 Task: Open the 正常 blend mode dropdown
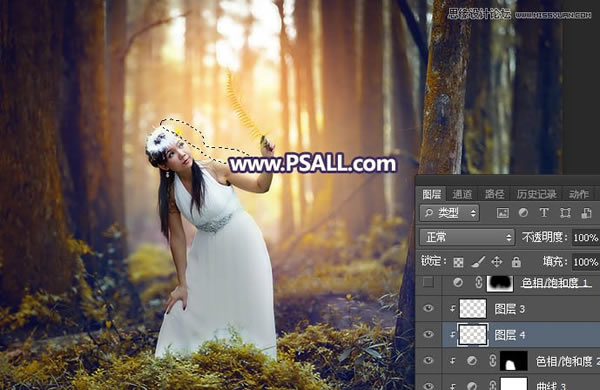tap(467, 237)
